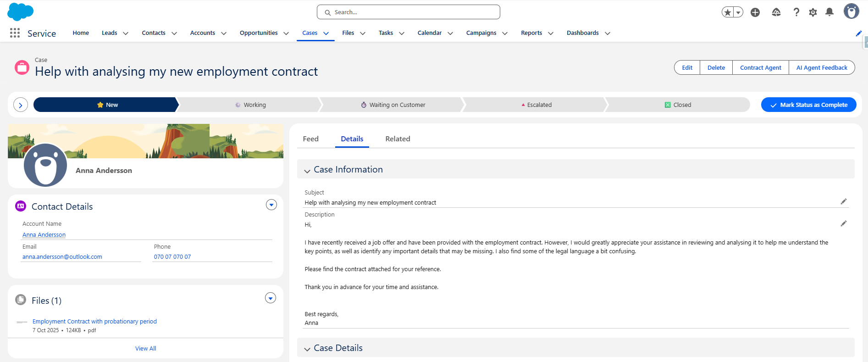Open the user profile avatar
This screenshot has height=362, width=868.
pos(851,11)
